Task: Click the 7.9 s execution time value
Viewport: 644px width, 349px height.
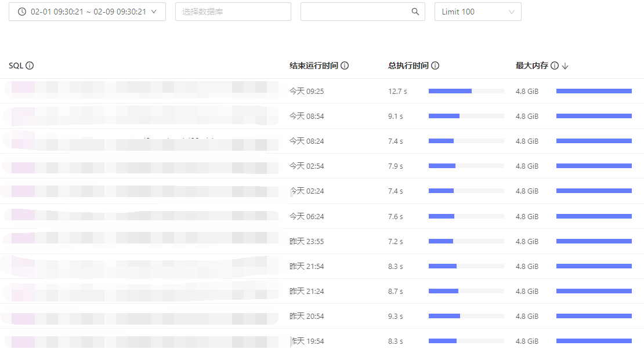Action: coord(396,166)
